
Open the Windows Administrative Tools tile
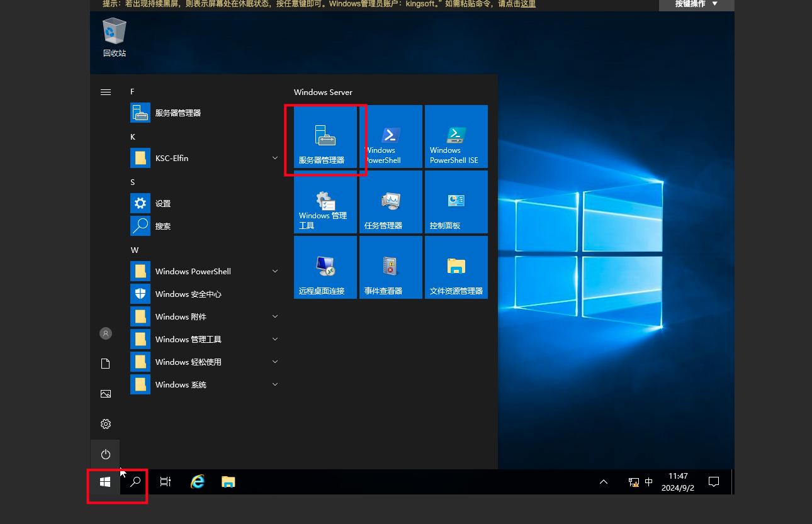[x=325, y=202]
